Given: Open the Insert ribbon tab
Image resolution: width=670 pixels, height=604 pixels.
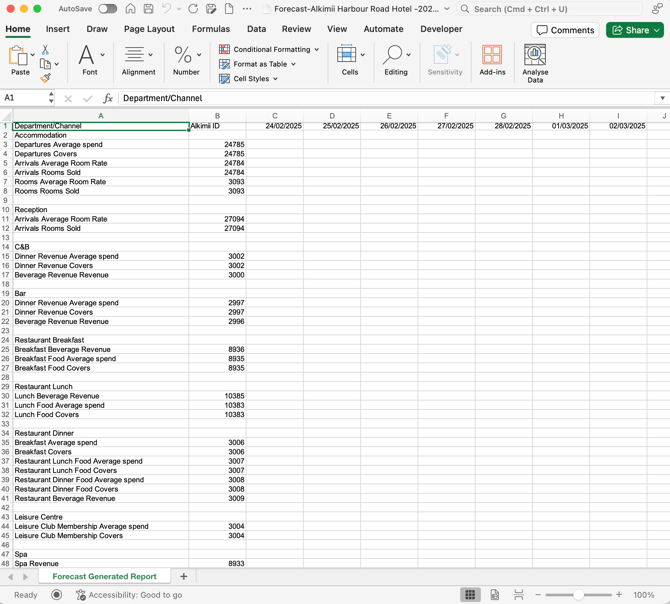Looking at the screenshot, I should coord(58,29).
